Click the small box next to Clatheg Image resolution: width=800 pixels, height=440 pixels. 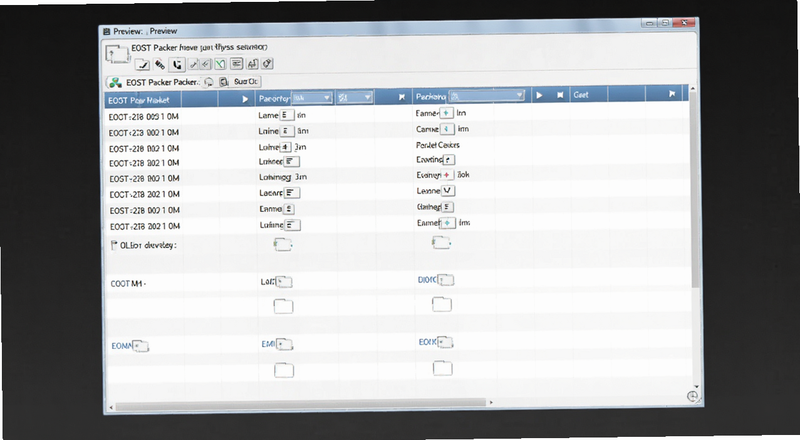(x=447, y=207)
